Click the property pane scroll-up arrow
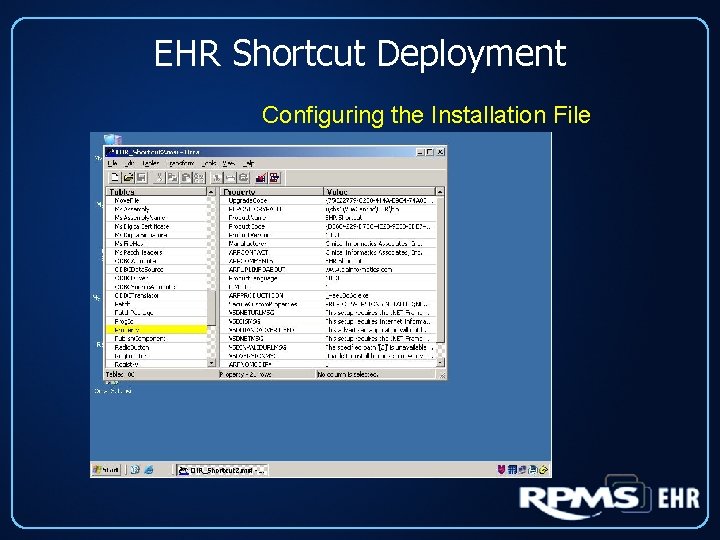 click(x=439, y=191)
